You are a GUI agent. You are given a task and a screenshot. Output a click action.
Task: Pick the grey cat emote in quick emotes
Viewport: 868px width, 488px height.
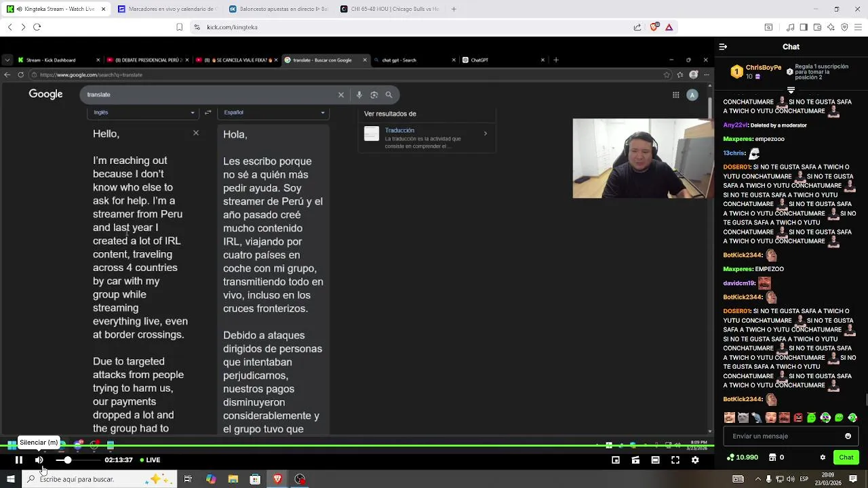[743, 418]
